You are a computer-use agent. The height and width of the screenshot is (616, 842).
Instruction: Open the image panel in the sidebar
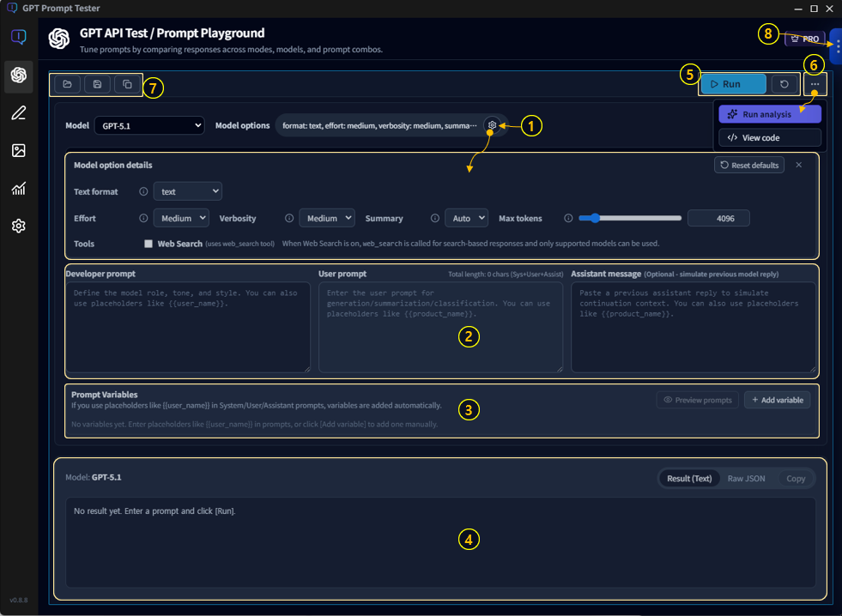[18, 150]
